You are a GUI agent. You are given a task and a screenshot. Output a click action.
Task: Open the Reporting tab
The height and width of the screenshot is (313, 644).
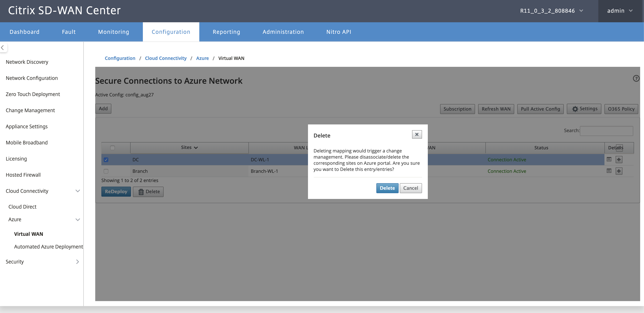pos(226,32)
